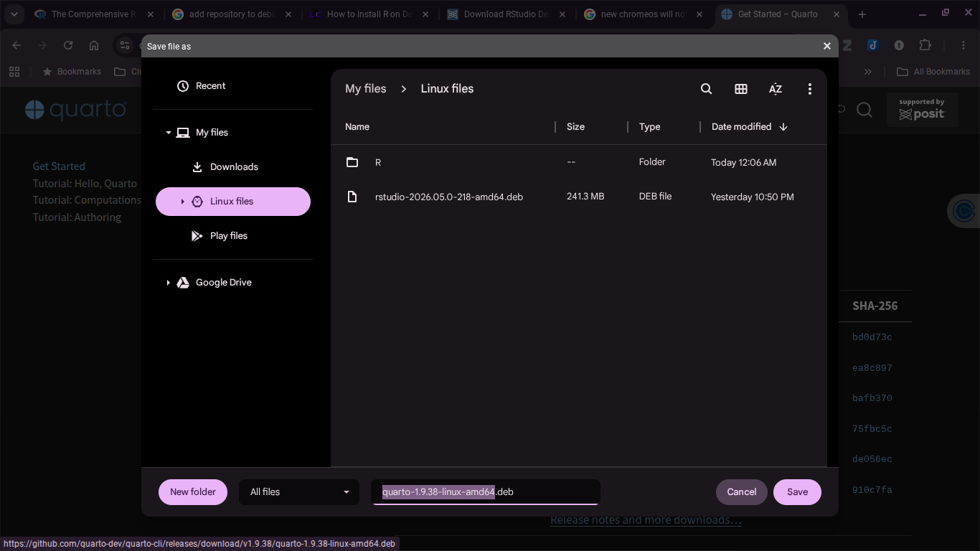
Task: Expand the Linux files tree item
Action: (x=183, y=202)
